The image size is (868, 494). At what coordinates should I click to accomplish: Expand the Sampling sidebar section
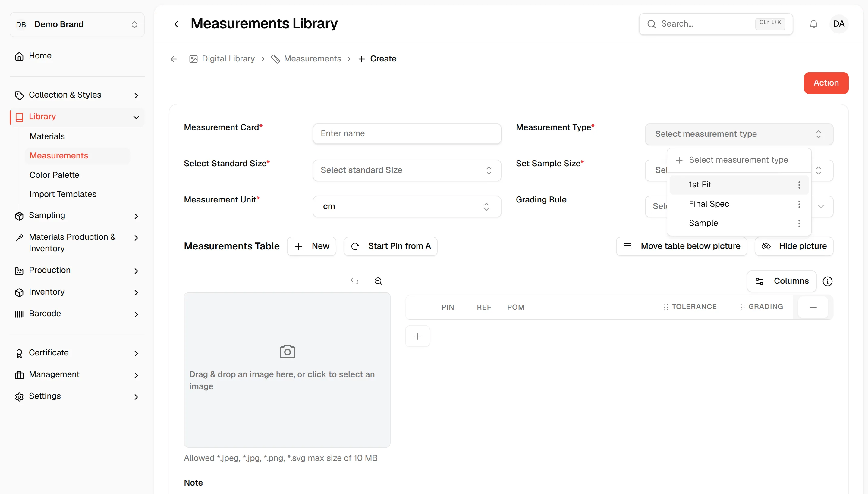77,216
